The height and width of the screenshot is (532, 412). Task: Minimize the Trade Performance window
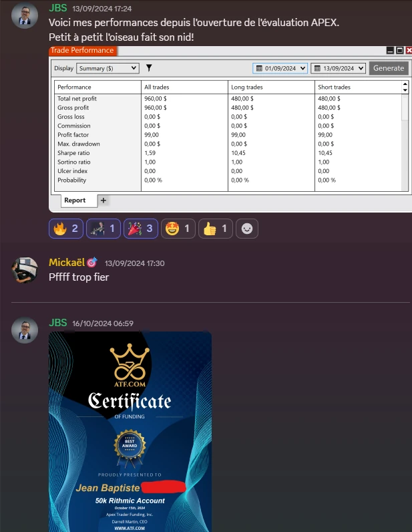point(390,51)
